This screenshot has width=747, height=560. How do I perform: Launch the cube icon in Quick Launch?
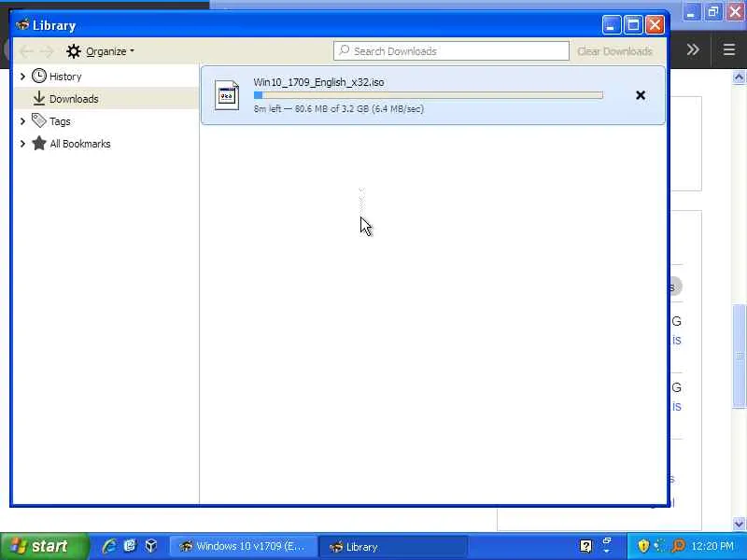coord(151,546)
